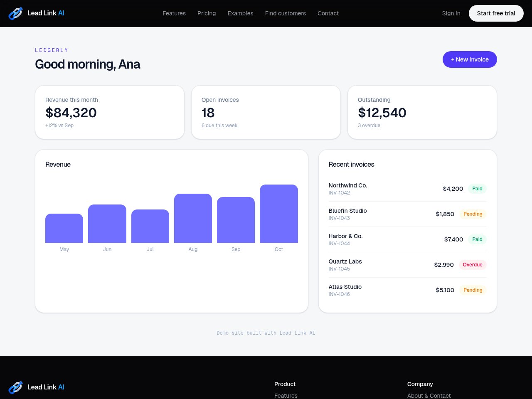Click the Overdue badge for Quartz Labs
532x399 pixels.
[x=473, y=265]
